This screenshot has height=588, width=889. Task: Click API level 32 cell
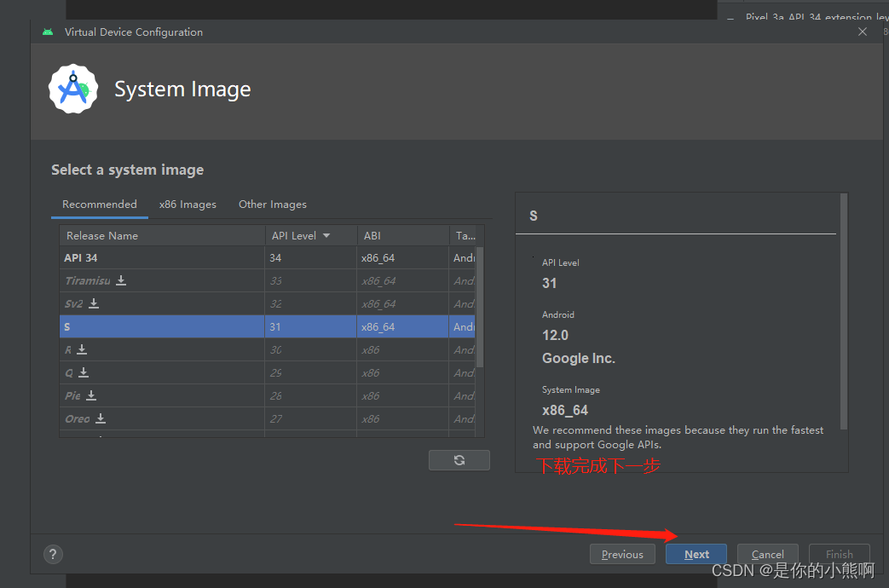tap(311, 303)
